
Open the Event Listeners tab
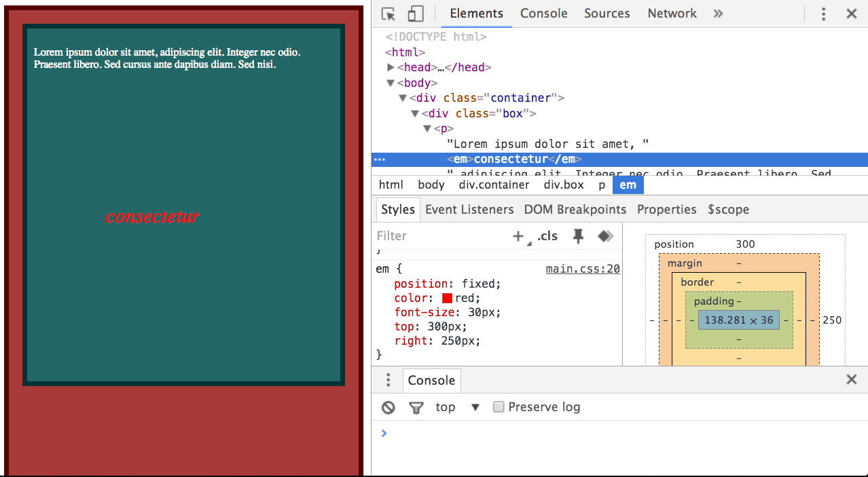469,210
